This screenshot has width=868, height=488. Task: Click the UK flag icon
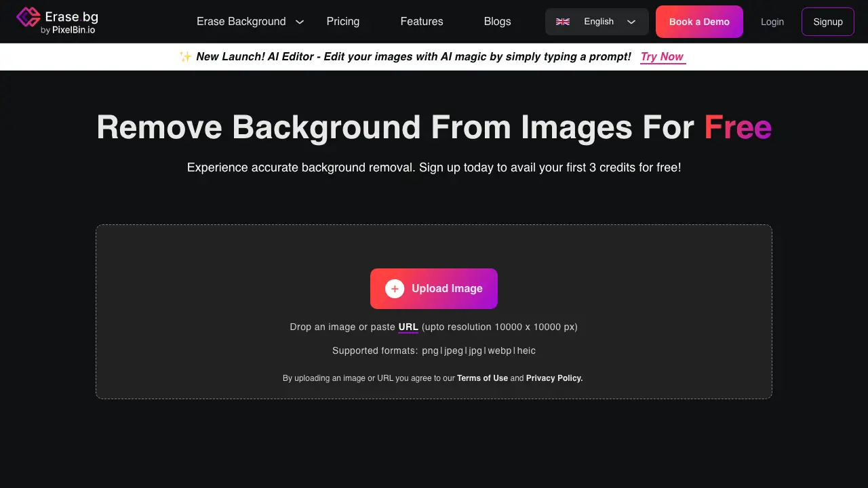[x=563, y=22]
